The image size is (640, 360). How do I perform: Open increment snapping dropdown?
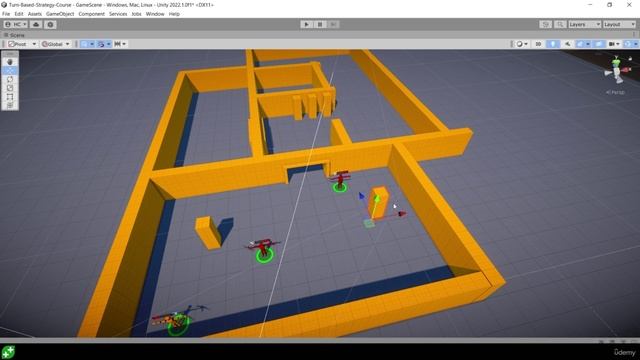120,44
